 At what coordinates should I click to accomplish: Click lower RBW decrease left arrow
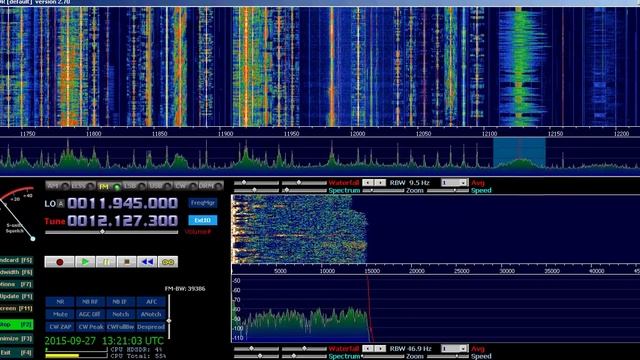(368, 349)
